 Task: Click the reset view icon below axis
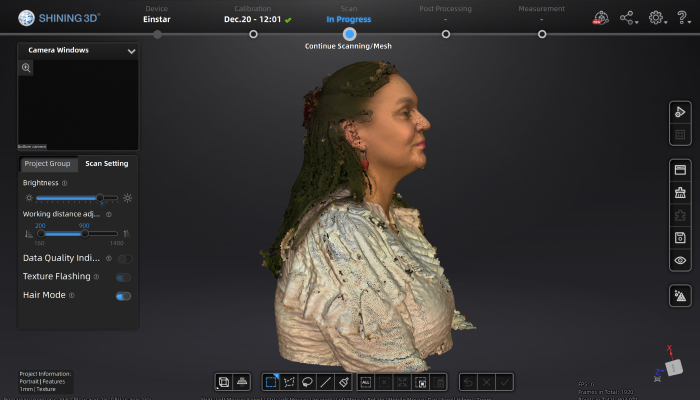click(x=657, y=379)
